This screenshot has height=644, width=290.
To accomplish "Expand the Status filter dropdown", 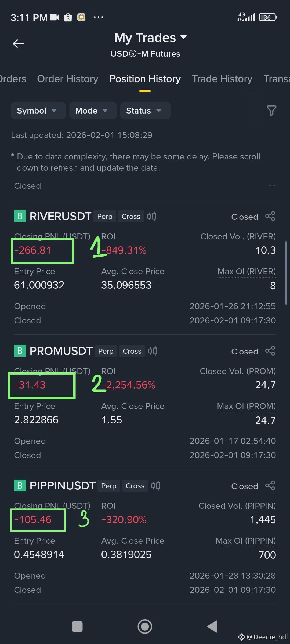I will [x=145, y=111].
